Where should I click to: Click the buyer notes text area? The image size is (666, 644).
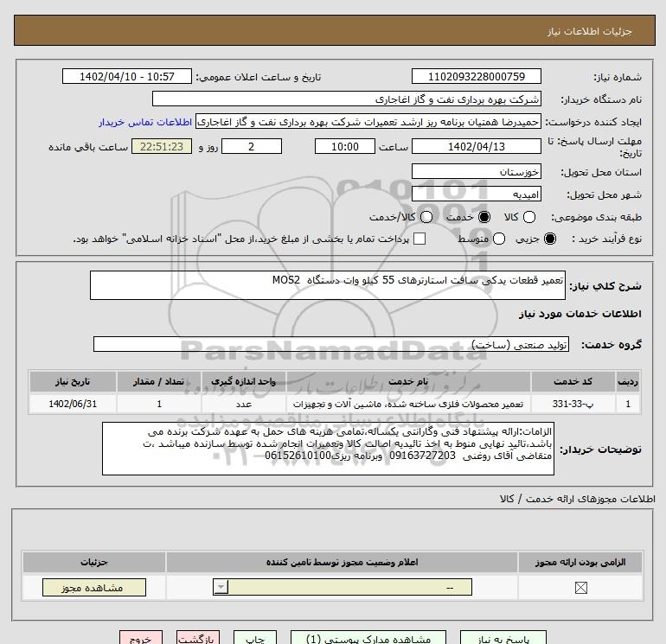(328, 449)
